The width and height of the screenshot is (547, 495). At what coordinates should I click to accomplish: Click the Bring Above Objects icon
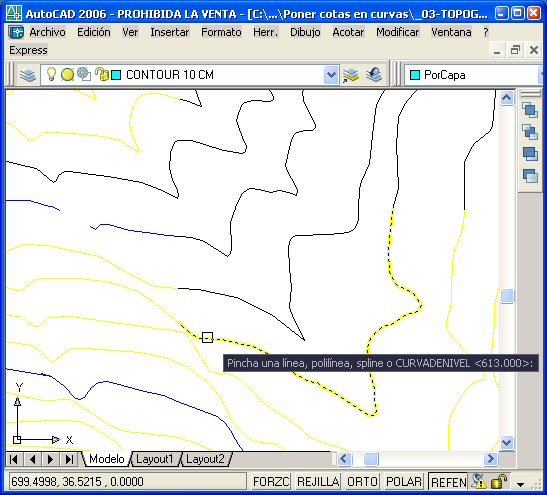[x=530, y=153]
